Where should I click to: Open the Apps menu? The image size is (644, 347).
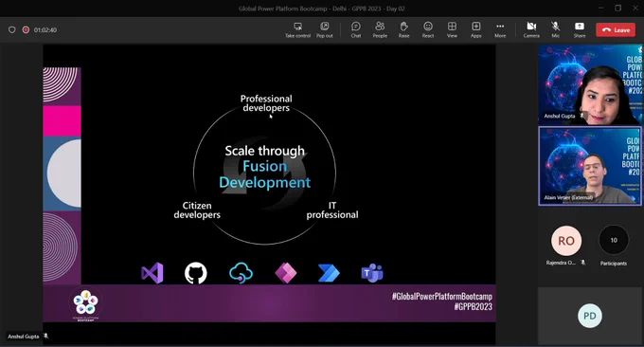tap(476, 30)
